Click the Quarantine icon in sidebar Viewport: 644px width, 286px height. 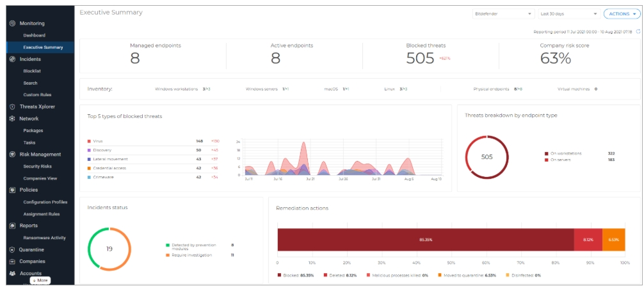pos(12,249)
